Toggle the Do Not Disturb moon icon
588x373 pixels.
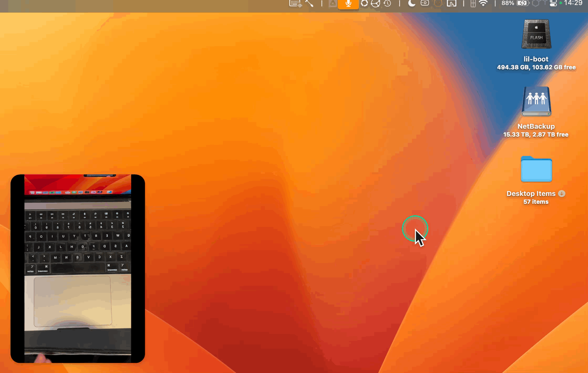[412, 3]
